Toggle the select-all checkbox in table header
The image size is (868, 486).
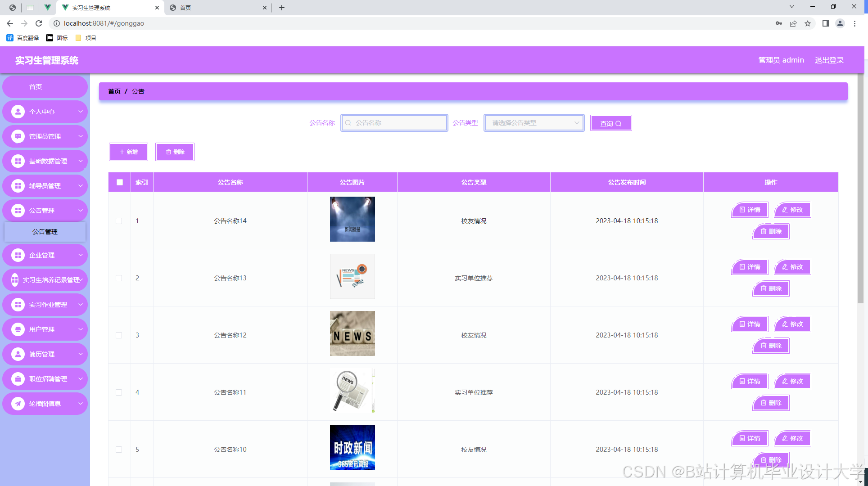(x=120, y=182)
